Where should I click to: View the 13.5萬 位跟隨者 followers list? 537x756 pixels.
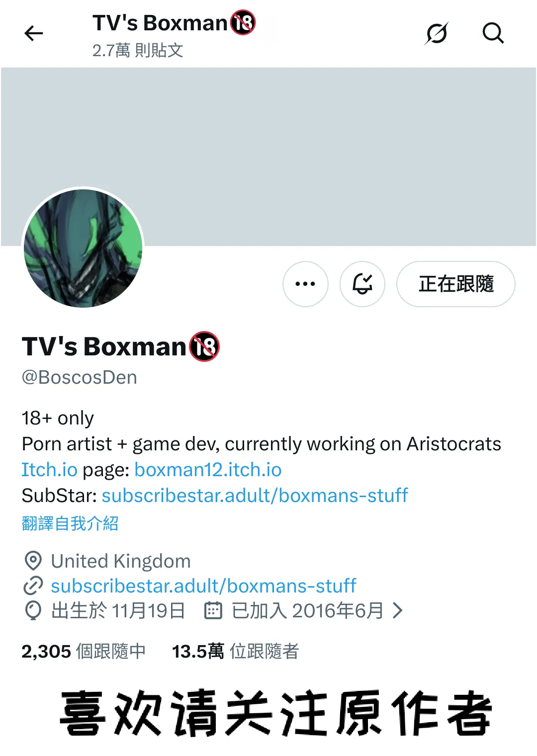pyautogui.click(x=235, y=651)
